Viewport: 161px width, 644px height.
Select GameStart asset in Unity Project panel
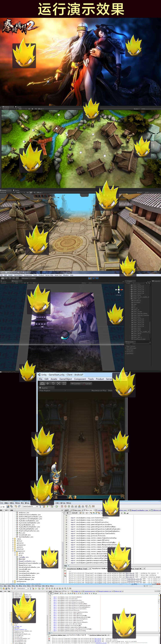[137, 302]
